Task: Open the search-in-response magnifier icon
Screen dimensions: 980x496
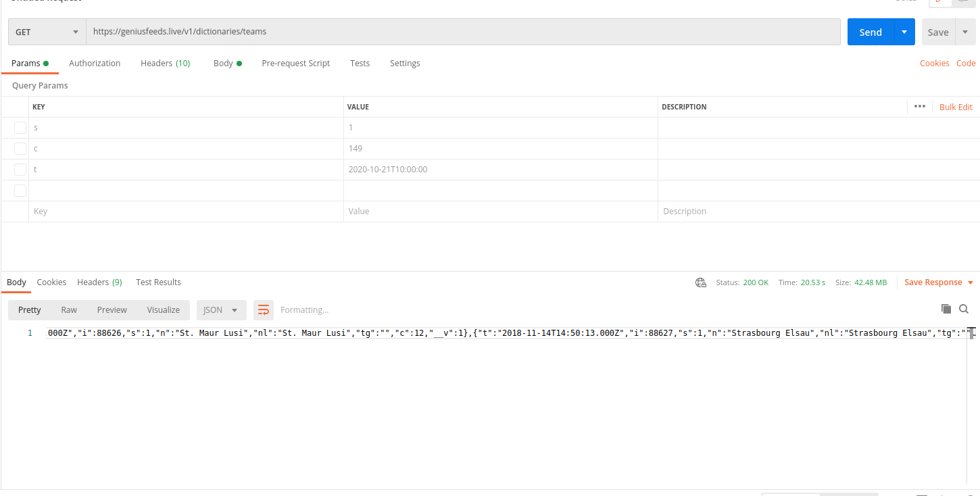Action: coord(964,308)
